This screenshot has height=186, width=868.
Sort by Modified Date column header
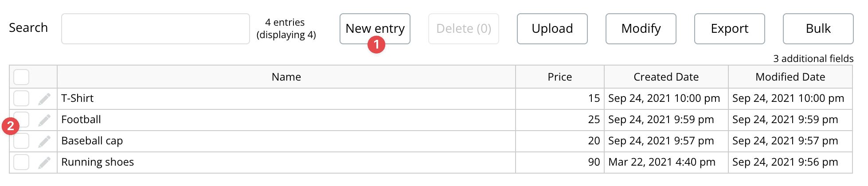[790, 77]
